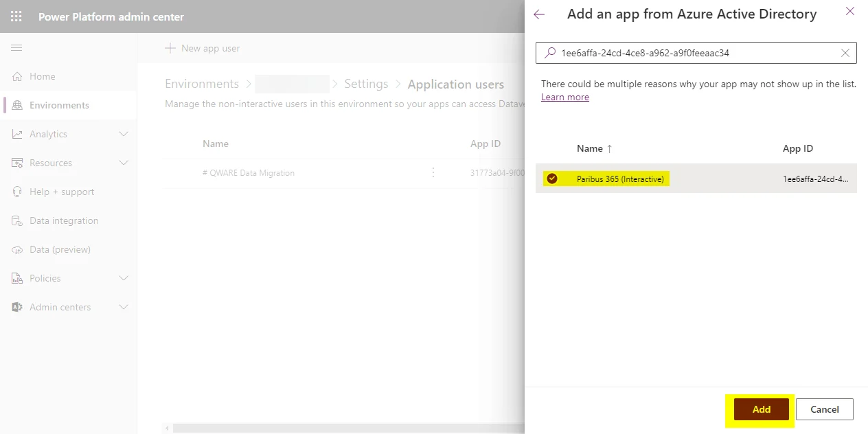Click the Home icon in sidebar
Viewport: 868px width, 434px height.
click(17, 76)
